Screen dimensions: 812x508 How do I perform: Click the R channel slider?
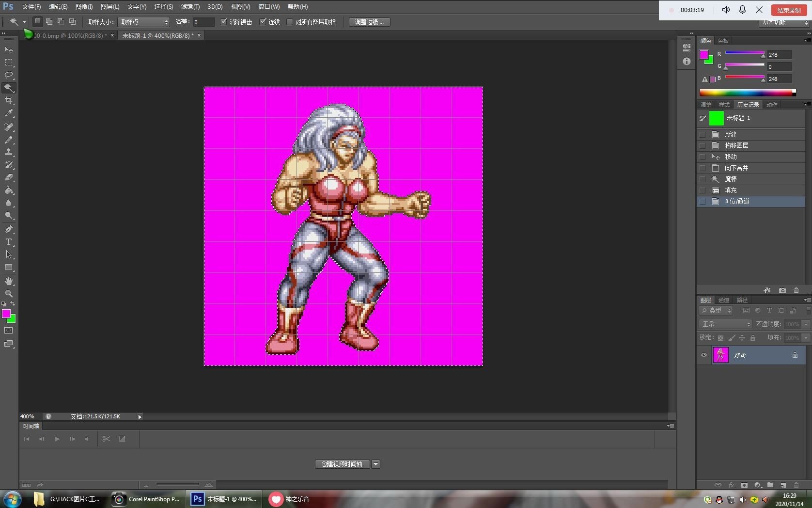coord(745,53)
